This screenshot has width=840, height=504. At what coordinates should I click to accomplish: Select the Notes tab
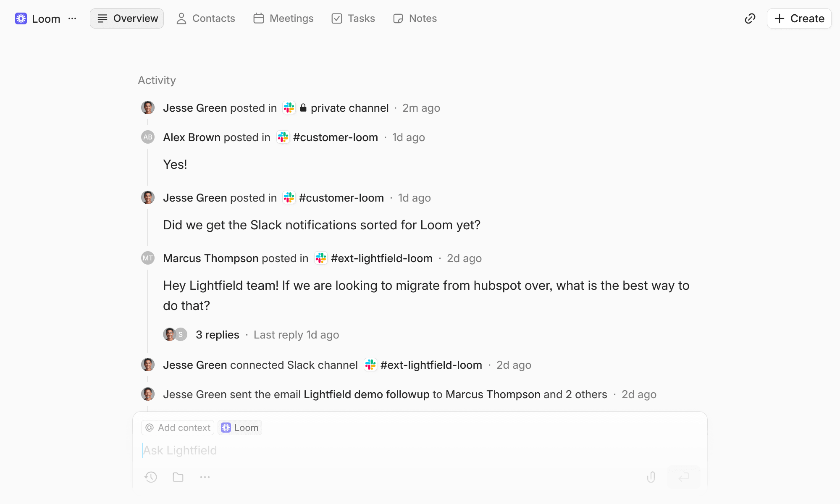415,18
